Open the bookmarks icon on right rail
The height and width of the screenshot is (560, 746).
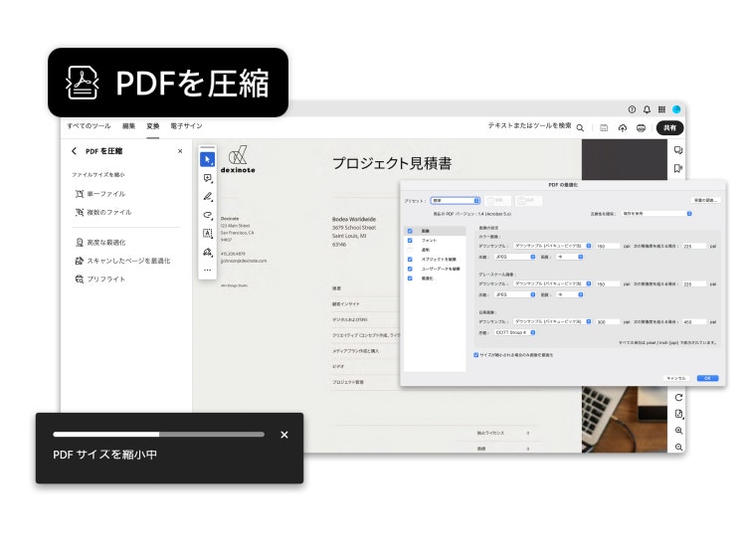tap(678, 168)
